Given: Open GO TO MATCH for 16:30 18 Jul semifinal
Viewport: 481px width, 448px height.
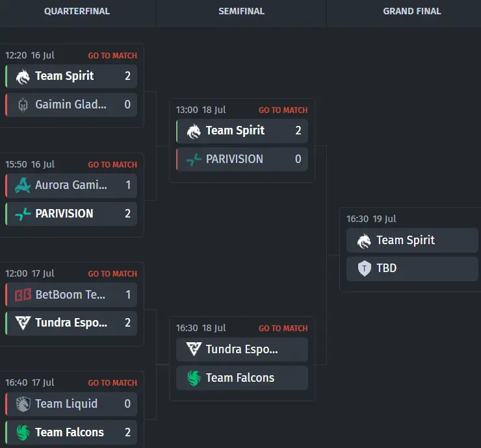Looking at the screenshot, I should click(x=283, y=329).
